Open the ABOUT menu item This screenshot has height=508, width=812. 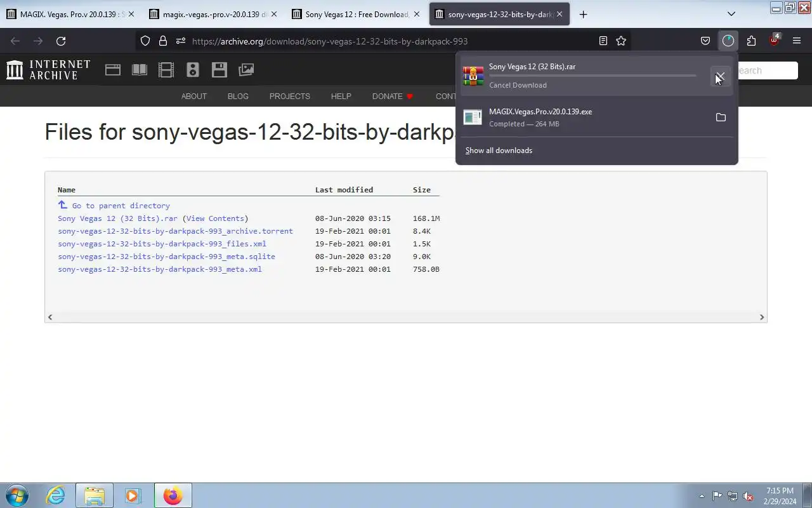(194, 97)
